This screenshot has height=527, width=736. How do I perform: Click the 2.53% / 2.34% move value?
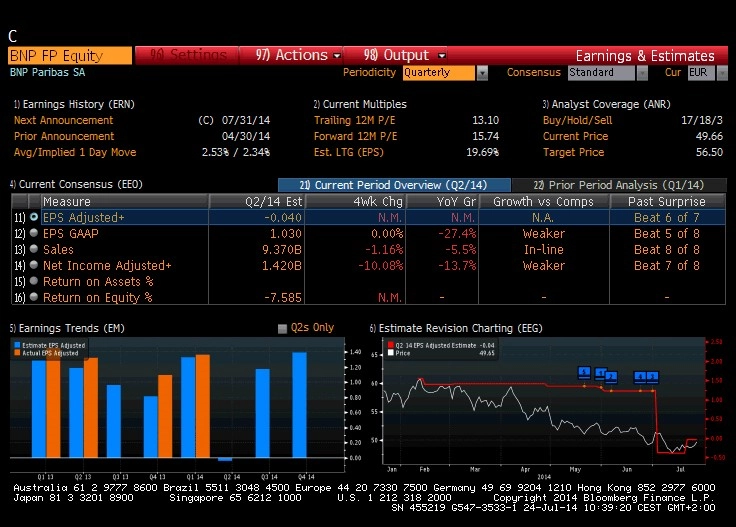click(x=236, y=152)
